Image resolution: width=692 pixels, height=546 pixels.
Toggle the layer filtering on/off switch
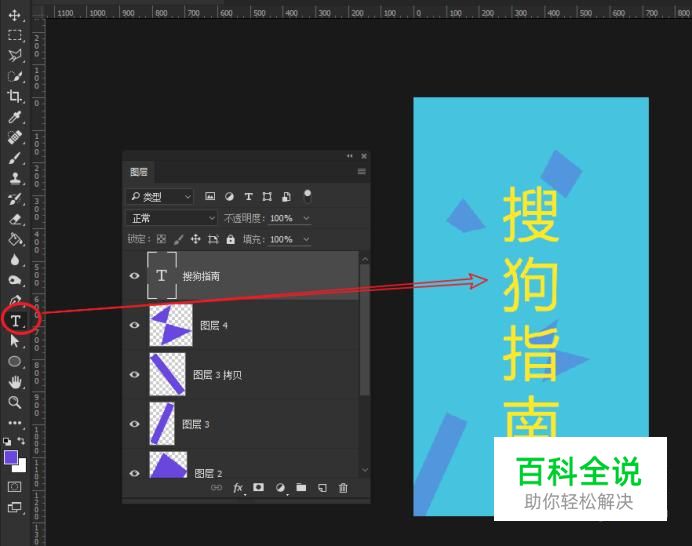pos(308,196)
